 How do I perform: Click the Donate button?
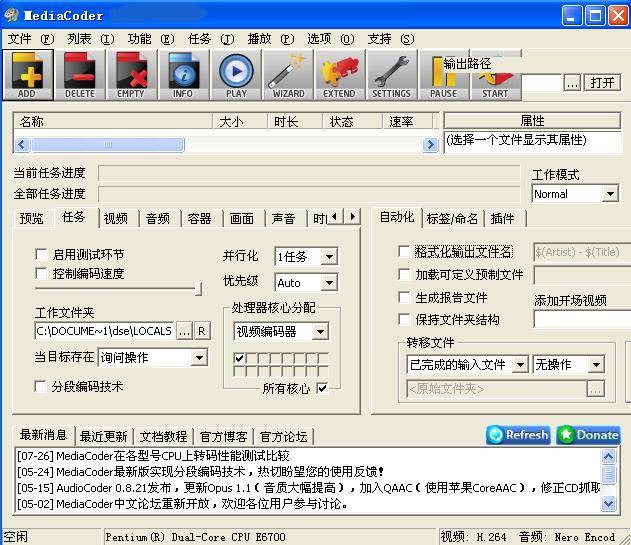point(588,435)
